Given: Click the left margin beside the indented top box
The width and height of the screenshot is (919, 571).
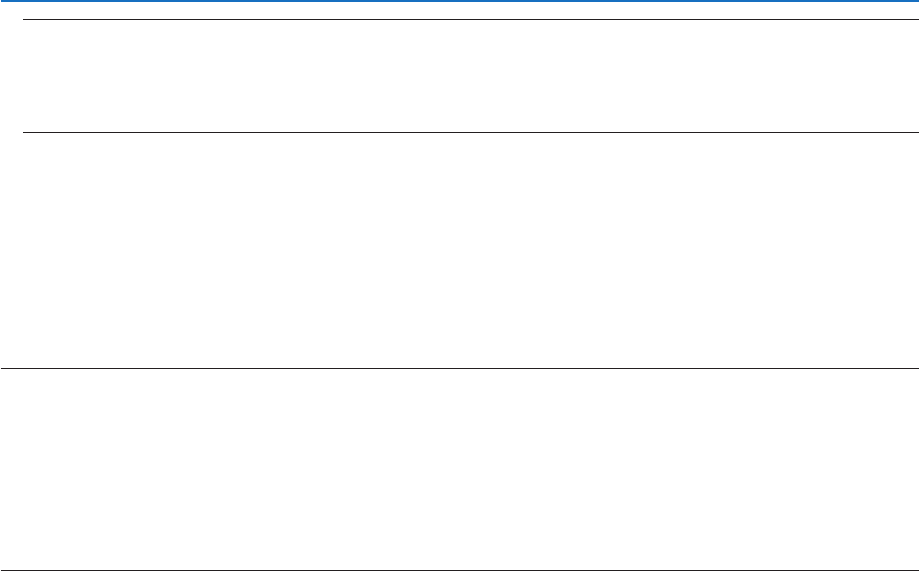Looking at the screenshot, I should (11, 76).
